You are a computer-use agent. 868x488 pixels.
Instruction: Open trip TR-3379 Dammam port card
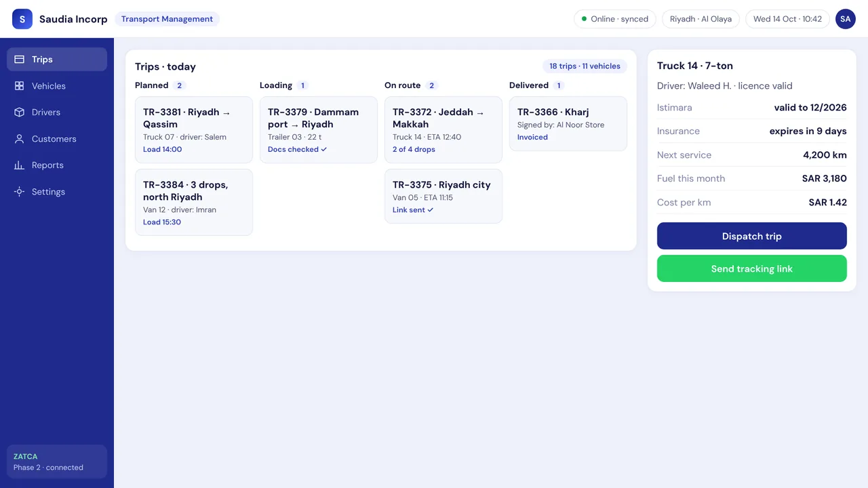tap(319, 129)
